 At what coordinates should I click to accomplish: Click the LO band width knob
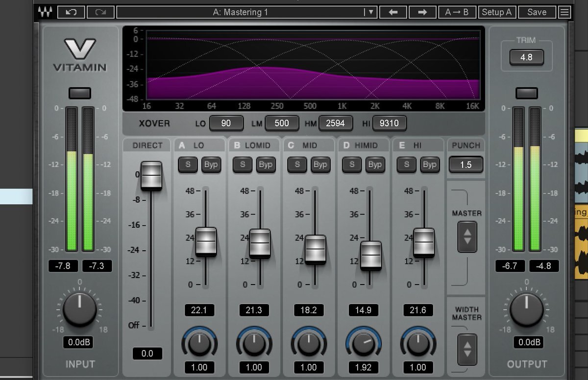coord(199,343)
